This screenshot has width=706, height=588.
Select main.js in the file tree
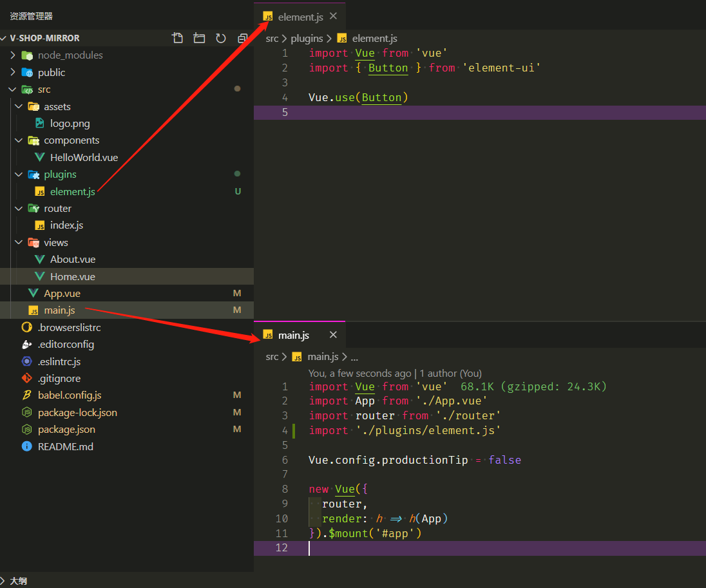pyautogui.click(x=59, y=310)
